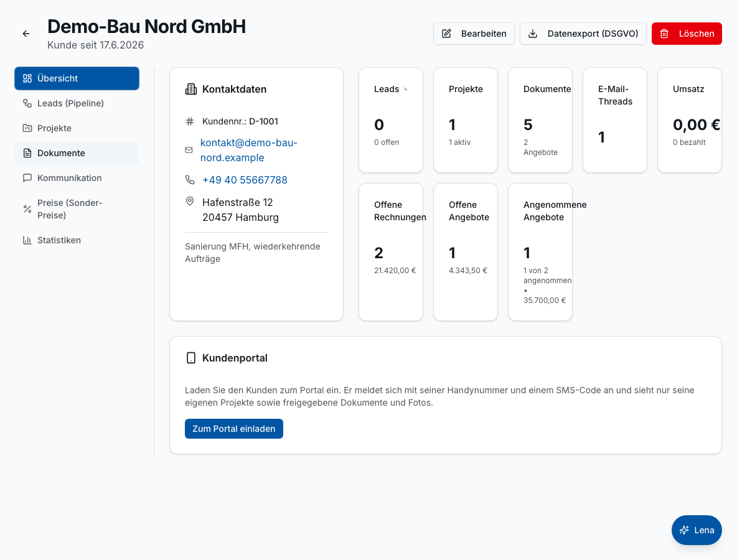This screenshot has height=560, width=737.
Task: Click 'Kundennr.: D-1001' text
Action: coord(240,121)
